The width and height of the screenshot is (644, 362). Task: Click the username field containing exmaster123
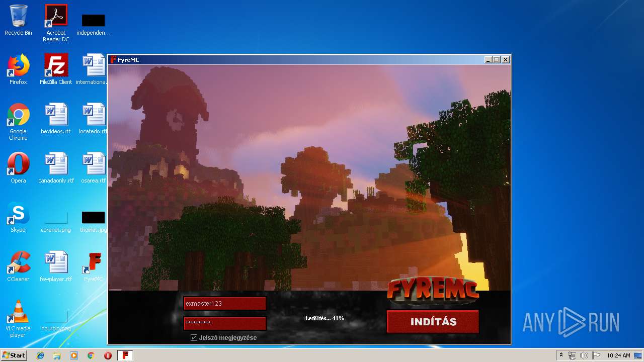click(225, 304)
